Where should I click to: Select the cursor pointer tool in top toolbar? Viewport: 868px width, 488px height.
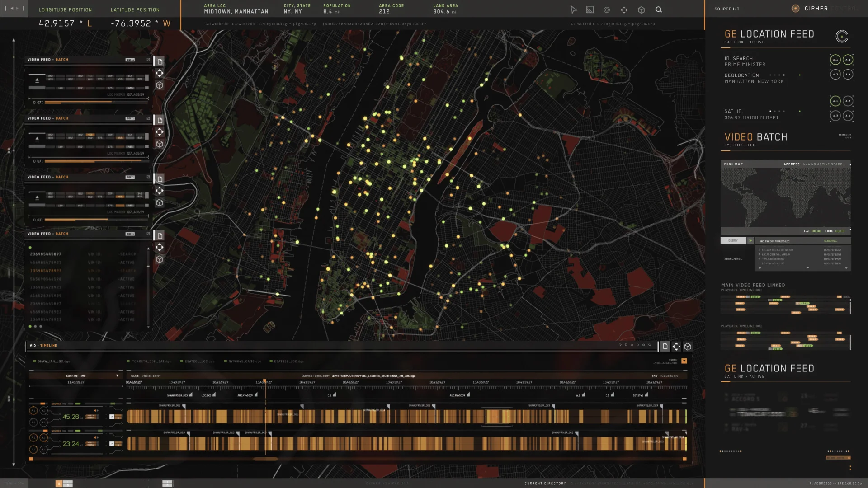point(573,9)
